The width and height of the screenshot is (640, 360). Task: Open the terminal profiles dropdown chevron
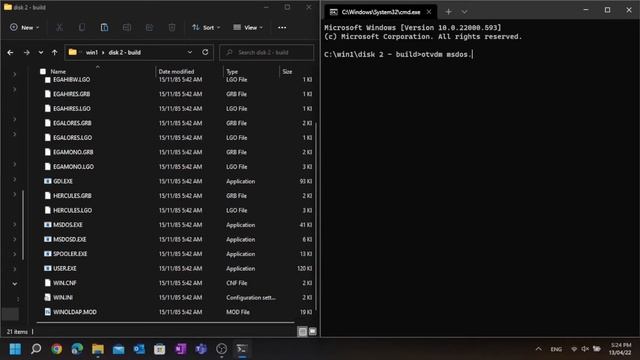[x=464, y=12]
